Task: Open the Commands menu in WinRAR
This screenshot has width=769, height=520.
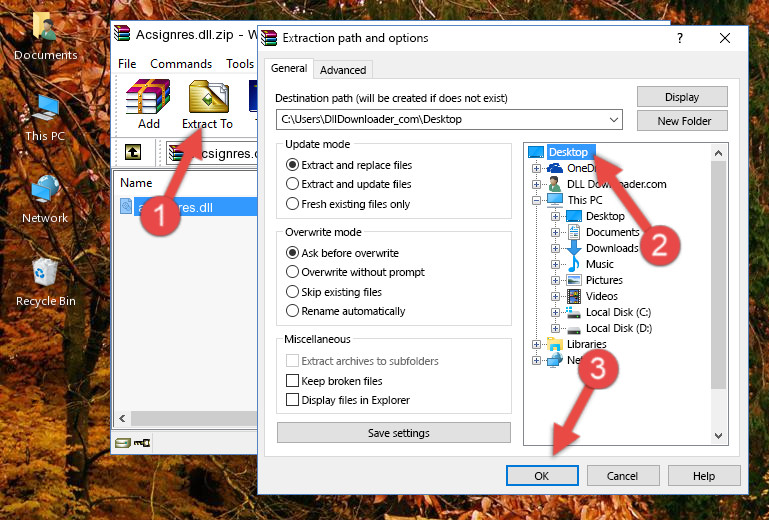Action: [x=181, y=64]
